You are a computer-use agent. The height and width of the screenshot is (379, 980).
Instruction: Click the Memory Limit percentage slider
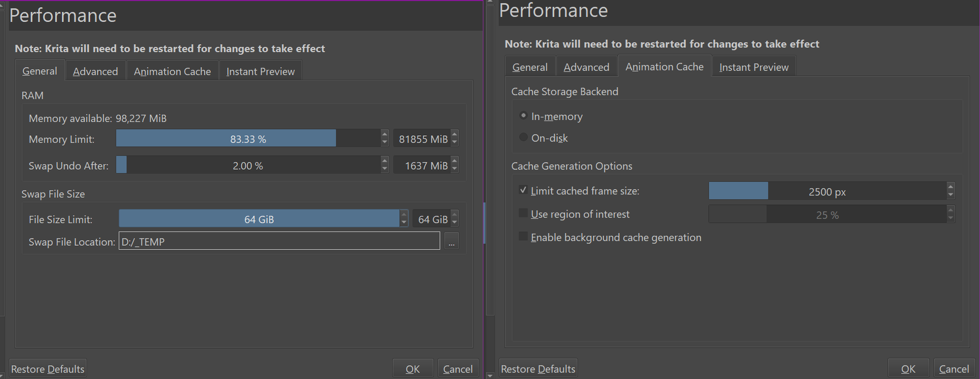point(247,138)
